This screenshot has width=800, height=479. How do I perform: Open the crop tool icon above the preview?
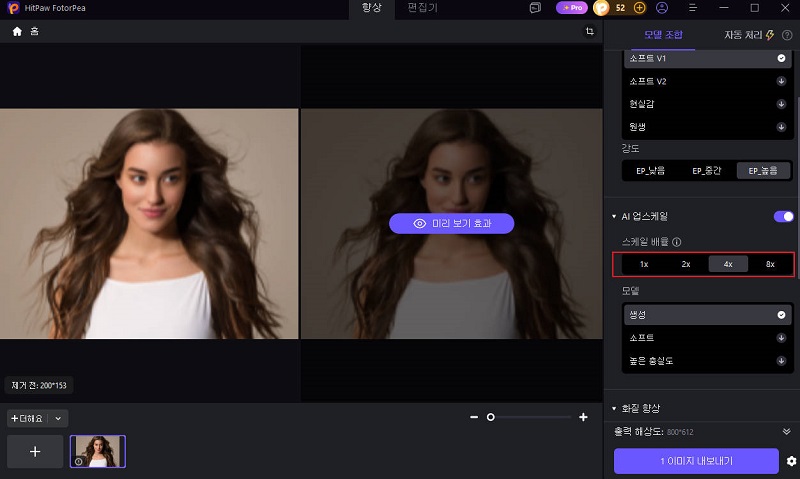[x=590, y=31]
